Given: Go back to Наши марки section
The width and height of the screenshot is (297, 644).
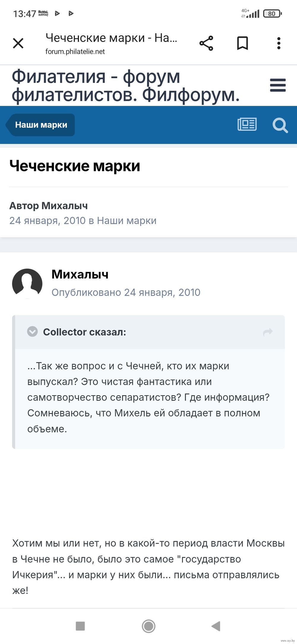Looking at the screenshot, I should coord(41,125).
